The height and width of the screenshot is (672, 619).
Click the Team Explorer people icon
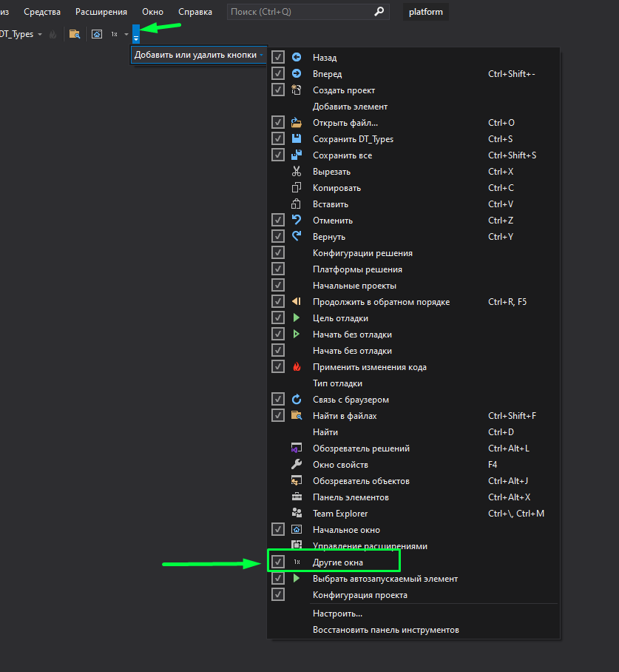coord(297,514)
